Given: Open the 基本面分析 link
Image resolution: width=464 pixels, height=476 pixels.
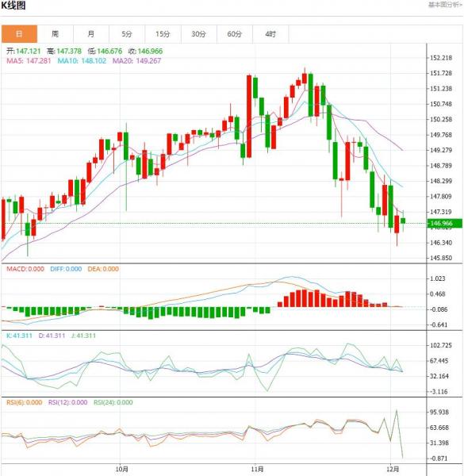Looking at the screenshot, I should pyautogui.click(x=445, y=5).
